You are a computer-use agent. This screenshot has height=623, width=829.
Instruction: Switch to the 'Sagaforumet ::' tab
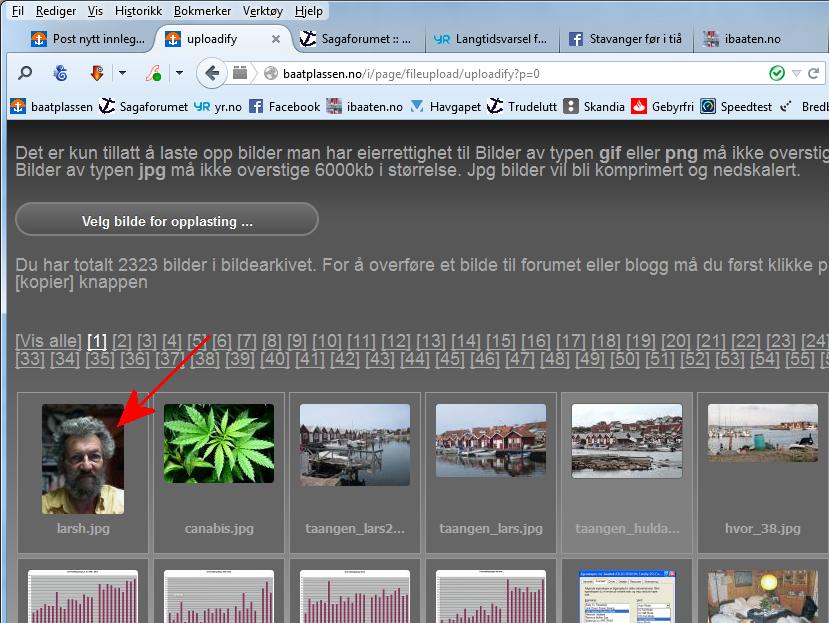click(357, 39)
